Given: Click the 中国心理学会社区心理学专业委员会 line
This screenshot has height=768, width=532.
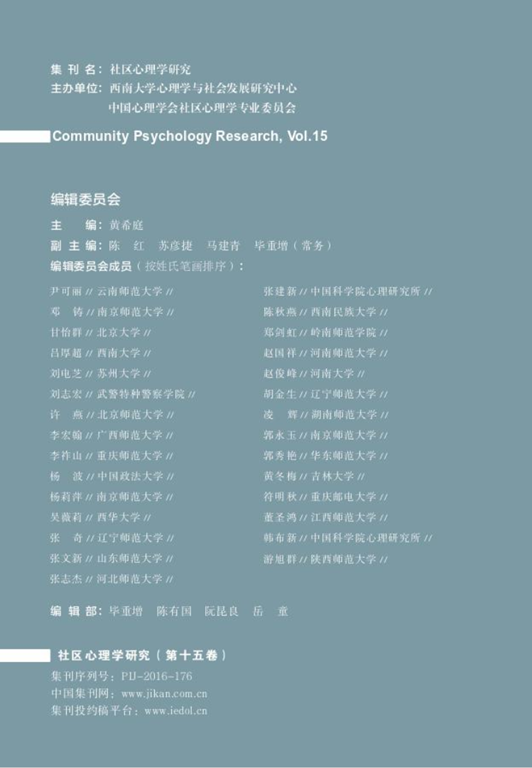Looking at the screenshot, I should coord(202,108).
